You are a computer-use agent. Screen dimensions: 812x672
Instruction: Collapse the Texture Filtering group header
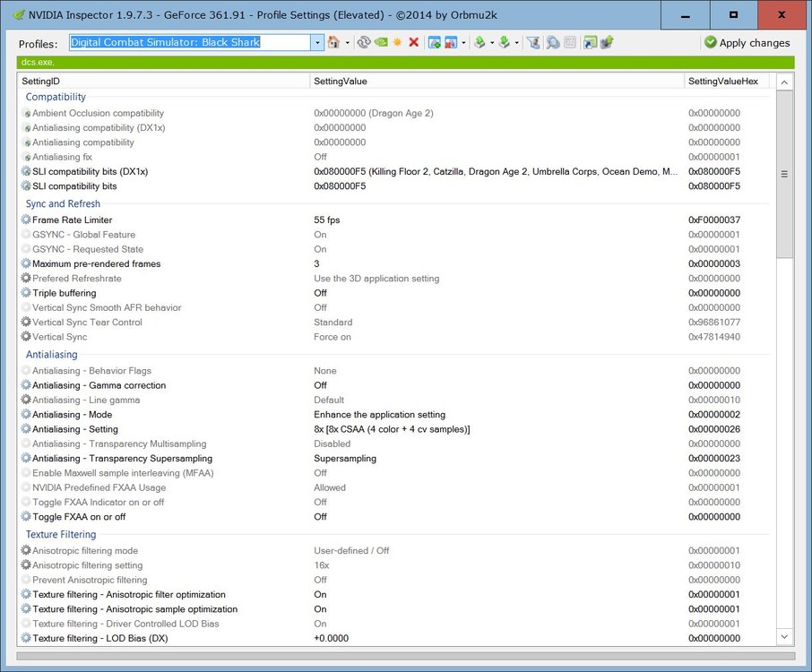click(x=61, y=534)
